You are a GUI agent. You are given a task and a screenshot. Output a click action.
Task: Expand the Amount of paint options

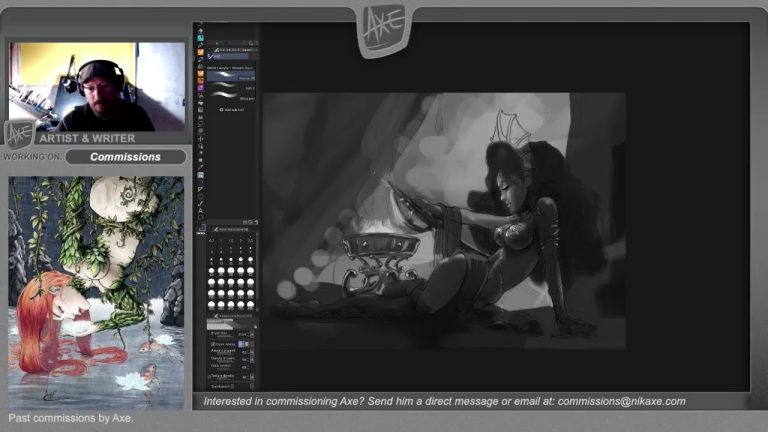click(251, 352)
